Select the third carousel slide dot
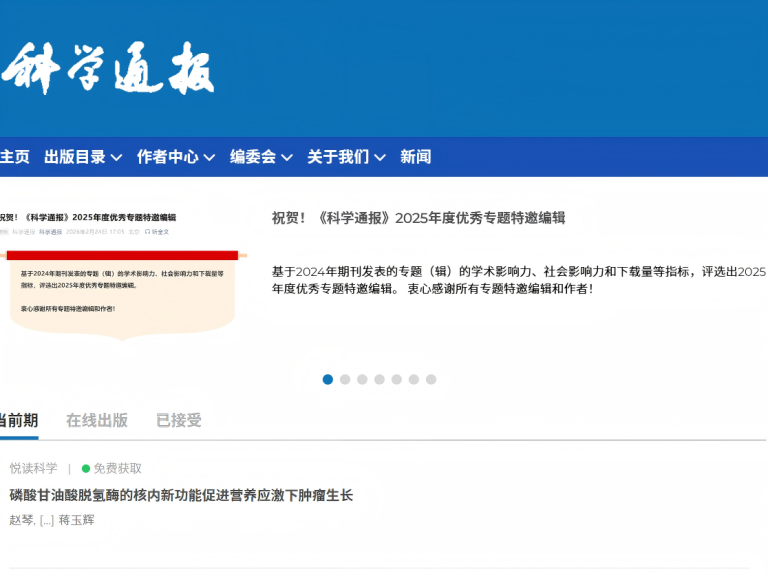The height and width of the screenshot is (576, 768). (x=362, y=379)
